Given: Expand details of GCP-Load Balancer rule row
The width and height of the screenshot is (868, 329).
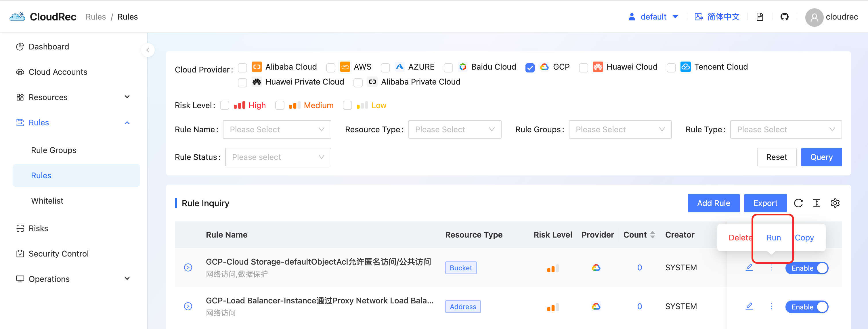Looking at the screenshot, I should (188, 306).
